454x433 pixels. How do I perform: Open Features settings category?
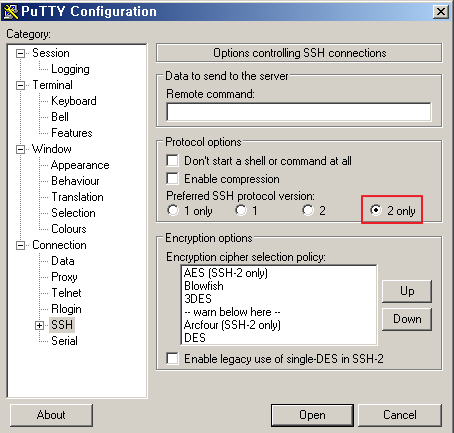72,133
